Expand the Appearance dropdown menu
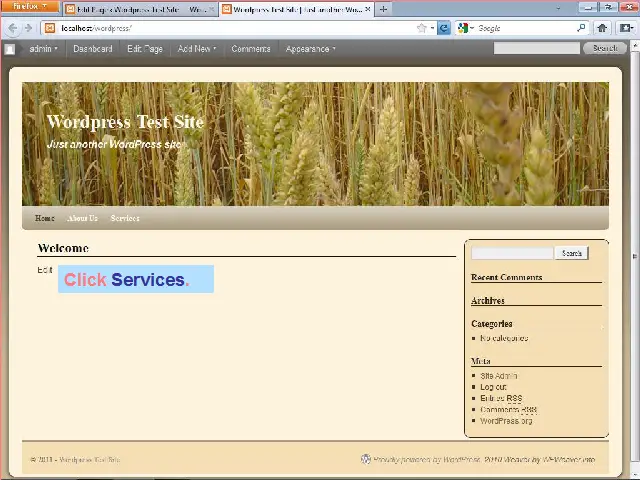 [x=310, y=49]
